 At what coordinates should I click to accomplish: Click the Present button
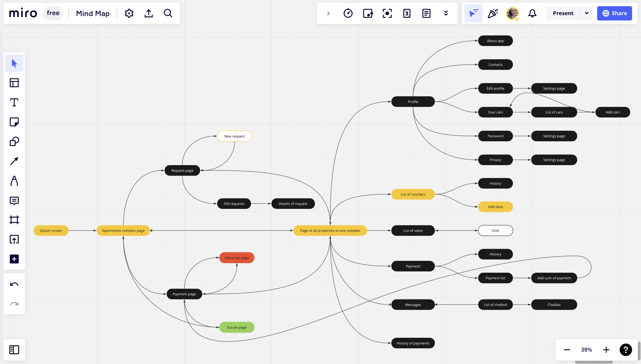(563, 13)
